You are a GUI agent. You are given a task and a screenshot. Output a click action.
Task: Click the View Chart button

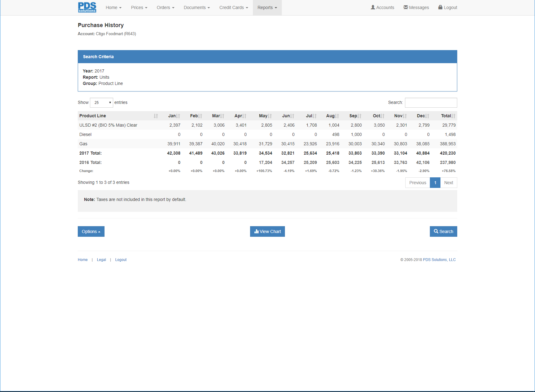(x=267, y=231)
